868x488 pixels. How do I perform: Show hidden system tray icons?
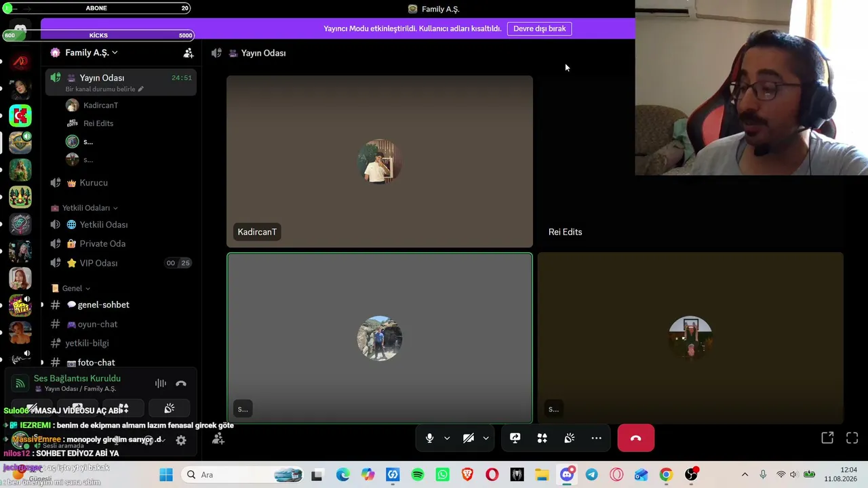(745, 474)
